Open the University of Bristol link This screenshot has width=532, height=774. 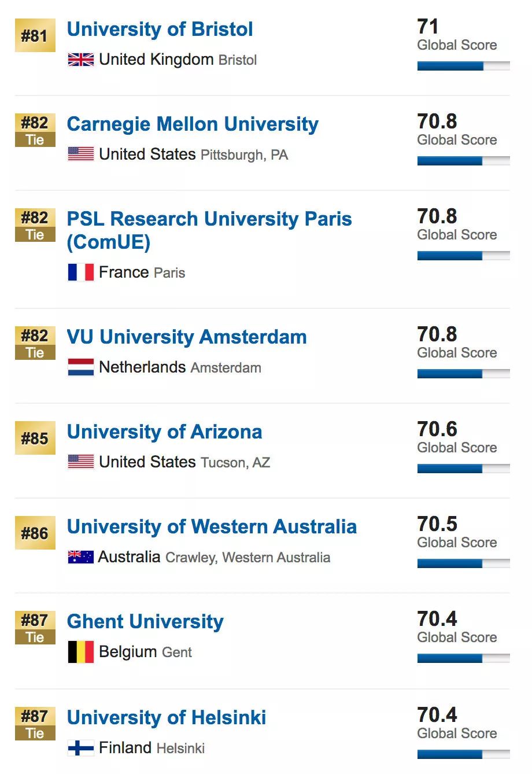pyautogui.click(x=160, y=30)
